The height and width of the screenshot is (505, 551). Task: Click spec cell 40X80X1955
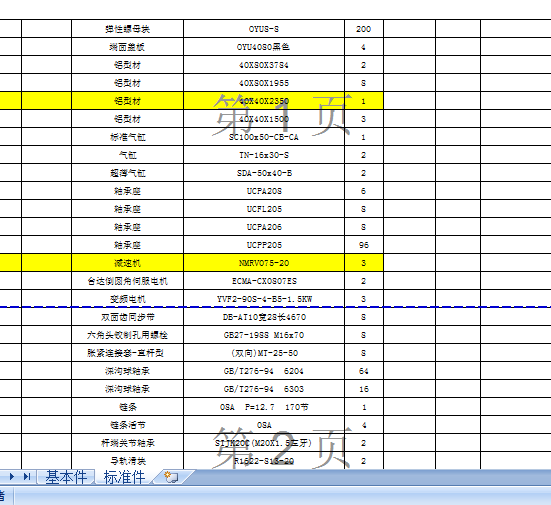coord(264,83)
